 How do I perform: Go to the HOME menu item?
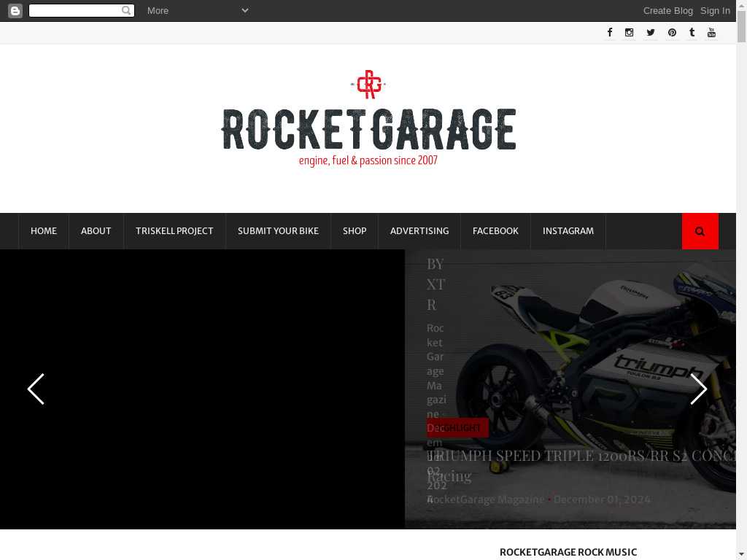[44, 231]
